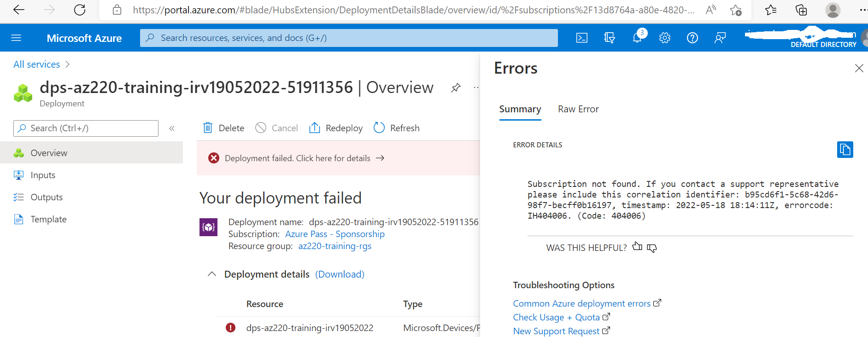Click the blade Search (Ctrl+/) field
The width and height of the screenshot is (868, 337).
tap(86, 128)
